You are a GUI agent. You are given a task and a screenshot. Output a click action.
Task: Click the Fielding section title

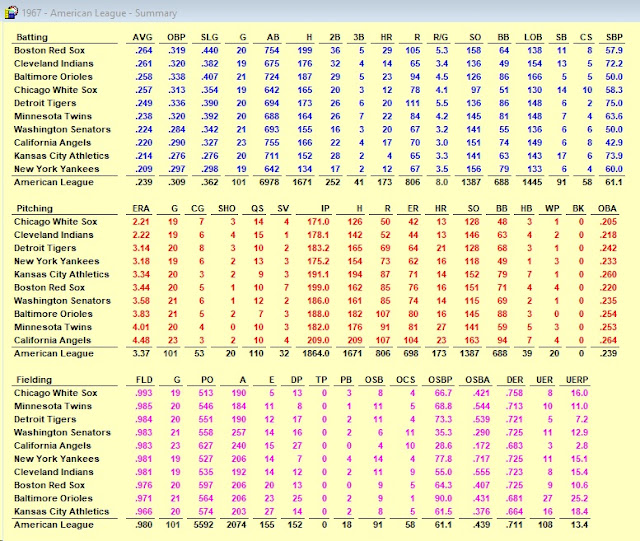[x=34, y=380]
